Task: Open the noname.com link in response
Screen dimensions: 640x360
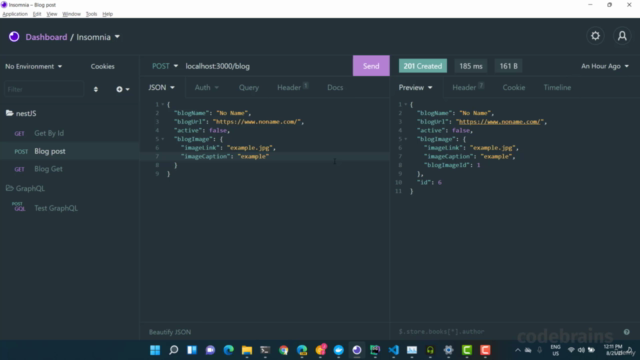Action: tap(500, 122)
